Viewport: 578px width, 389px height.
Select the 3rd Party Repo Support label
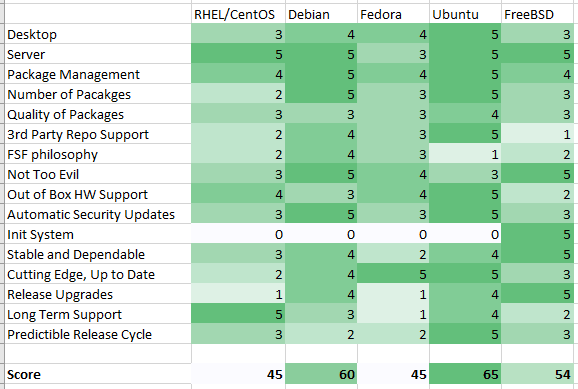[x=98, y=134]
